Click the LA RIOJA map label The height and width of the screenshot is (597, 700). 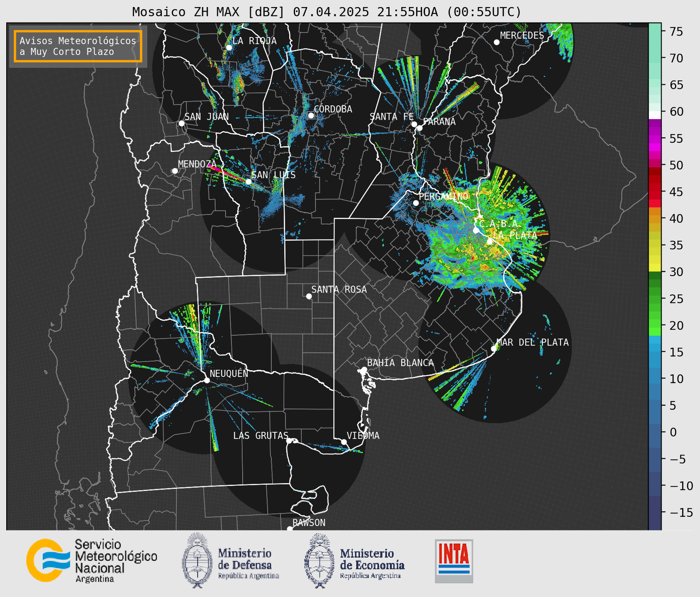click(x=254, y=41)
